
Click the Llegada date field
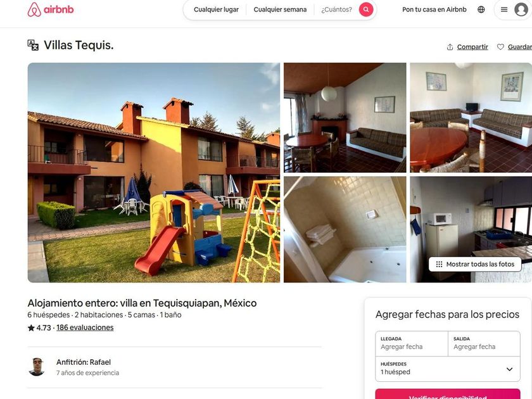412,343
